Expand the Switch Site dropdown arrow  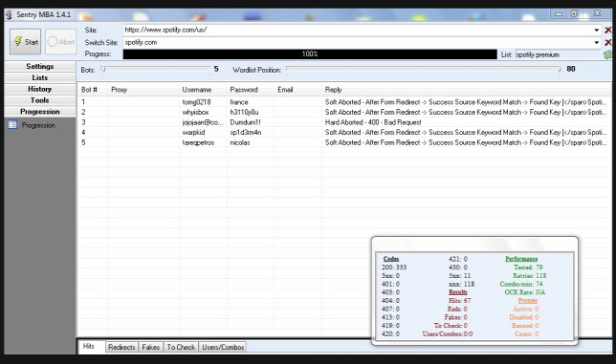click(596, 42)
